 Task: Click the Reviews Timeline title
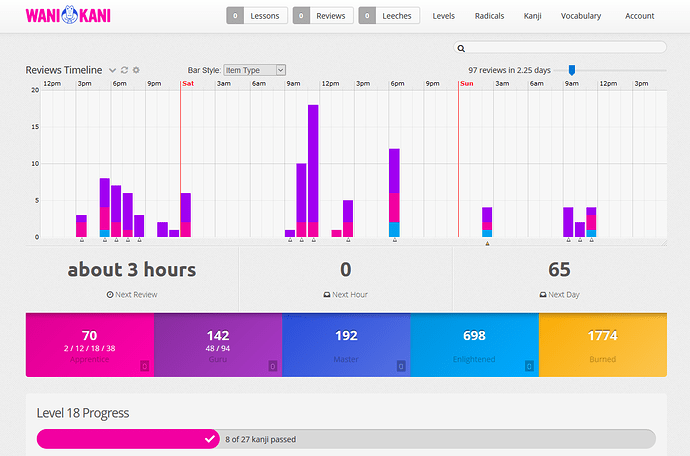(x=64, y=70)
